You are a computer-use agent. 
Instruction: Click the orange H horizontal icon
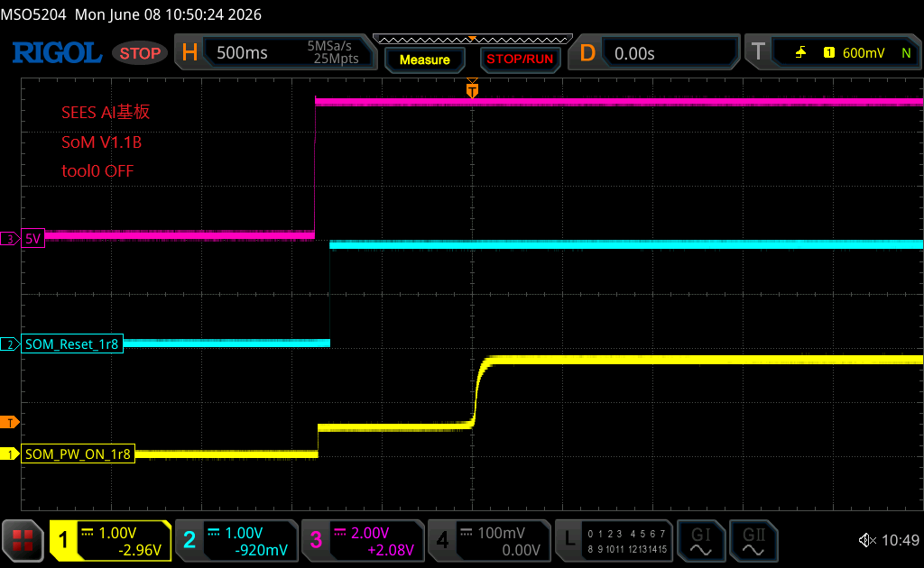[189, 53]
